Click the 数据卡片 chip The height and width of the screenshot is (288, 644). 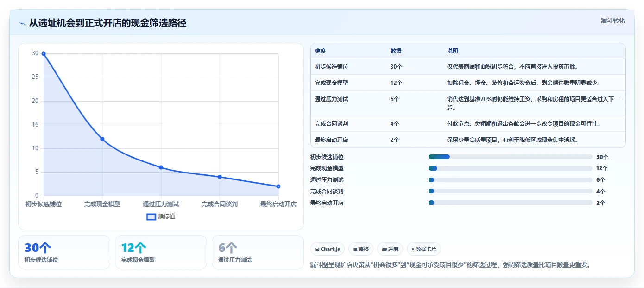pyautogui.click(x=423, y=249)
